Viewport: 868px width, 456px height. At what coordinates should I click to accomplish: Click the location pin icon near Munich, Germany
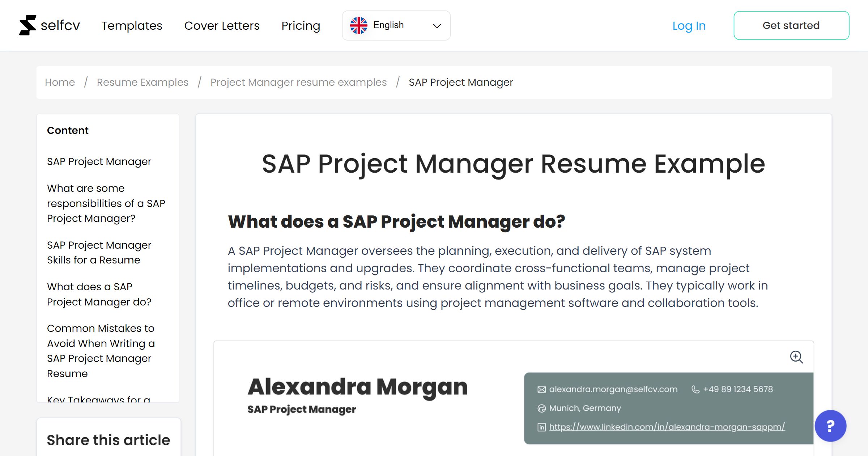[541, 408]
